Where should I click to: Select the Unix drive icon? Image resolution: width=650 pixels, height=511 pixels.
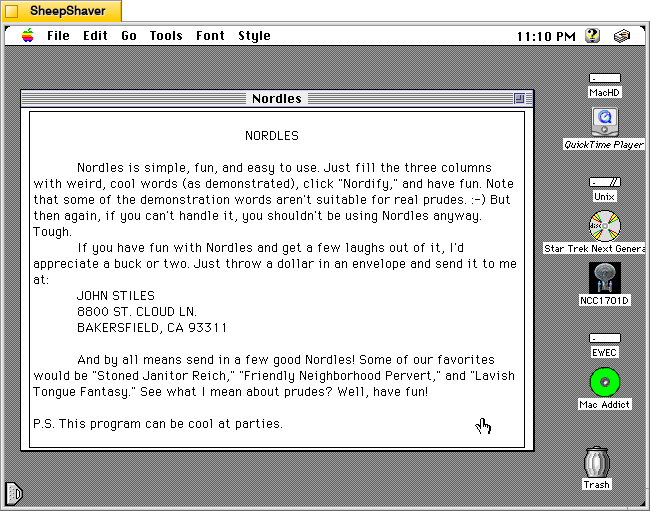tap(604, 182)
